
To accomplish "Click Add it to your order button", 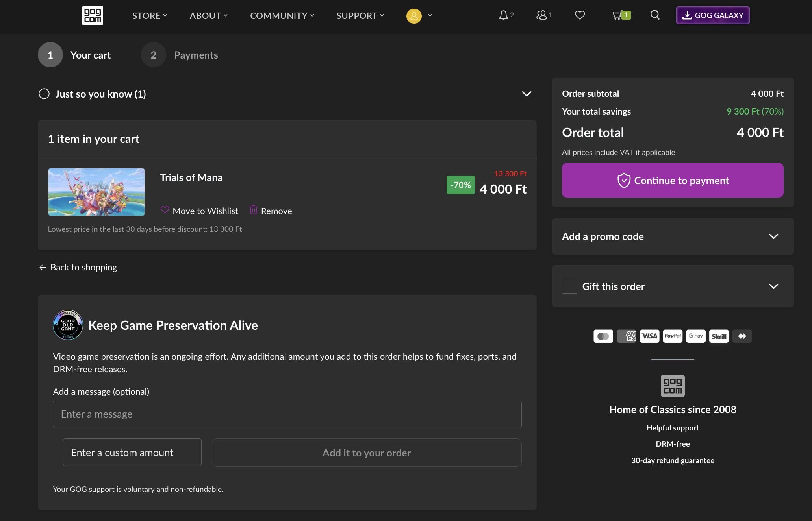I will [x=367, y=453].
